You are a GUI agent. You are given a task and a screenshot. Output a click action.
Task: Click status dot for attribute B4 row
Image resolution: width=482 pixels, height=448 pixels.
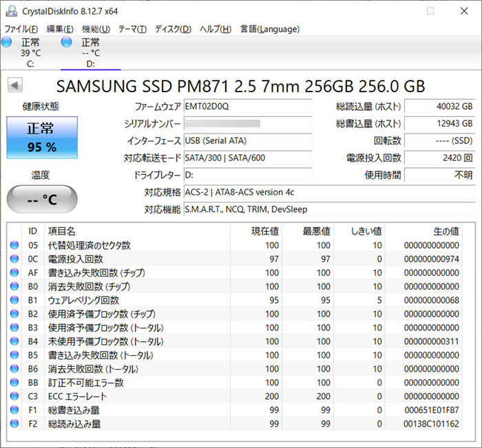[x=14, y=341]
